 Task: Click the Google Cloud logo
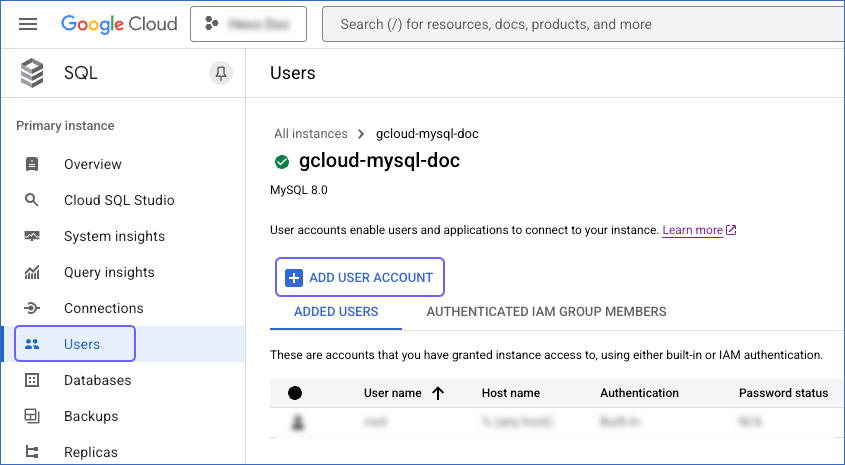coord(119,24)
